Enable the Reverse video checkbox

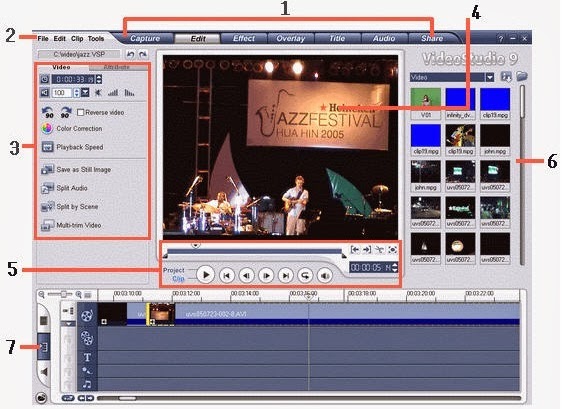click(81, 113)
